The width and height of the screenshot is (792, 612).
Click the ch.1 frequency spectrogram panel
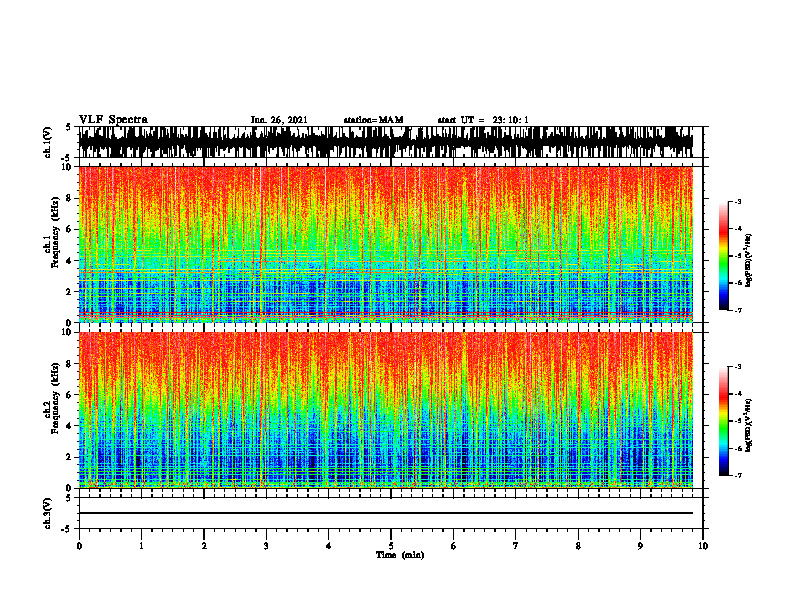coord(386,244)
